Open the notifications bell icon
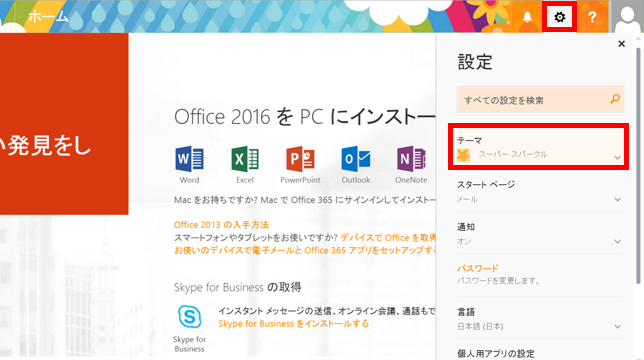644x360 pixels. click(x=527, y=17)
